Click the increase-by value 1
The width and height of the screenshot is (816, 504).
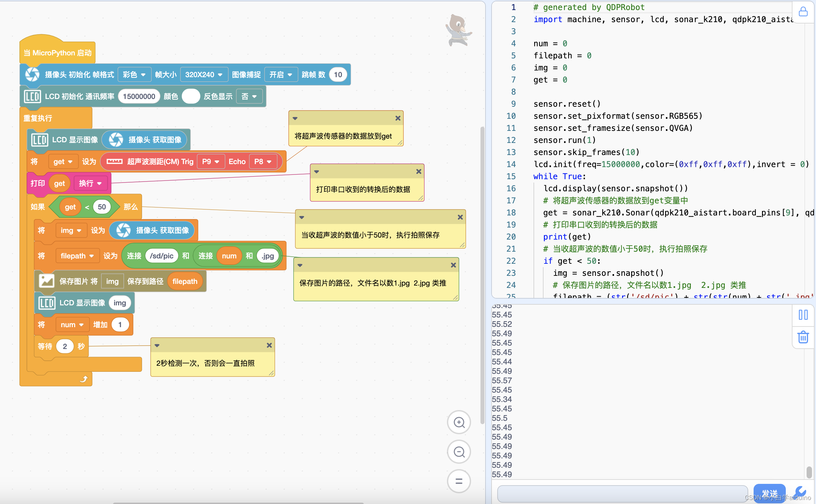(x=120, y=325)
